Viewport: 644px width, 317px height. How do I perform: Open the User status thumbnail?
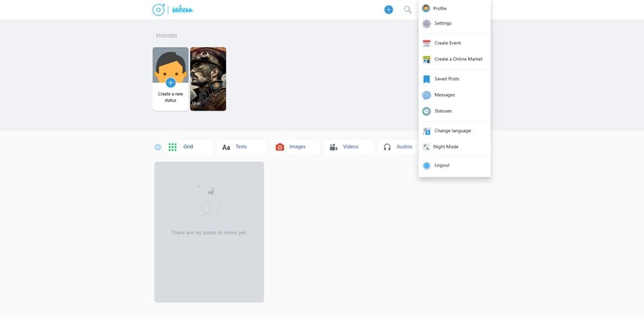[208, 78]
